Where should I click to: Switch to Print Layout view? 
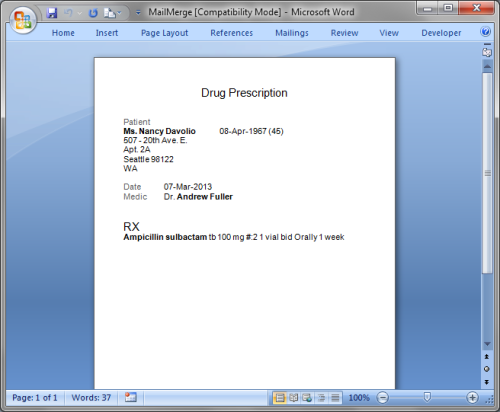pos(280,397)
